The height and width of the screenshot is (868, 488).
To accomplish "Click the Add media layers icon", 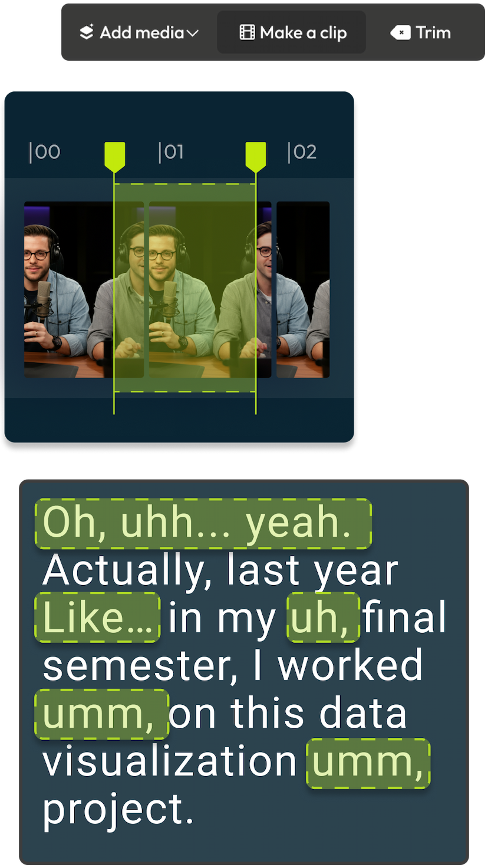I will tap(87, 32).
